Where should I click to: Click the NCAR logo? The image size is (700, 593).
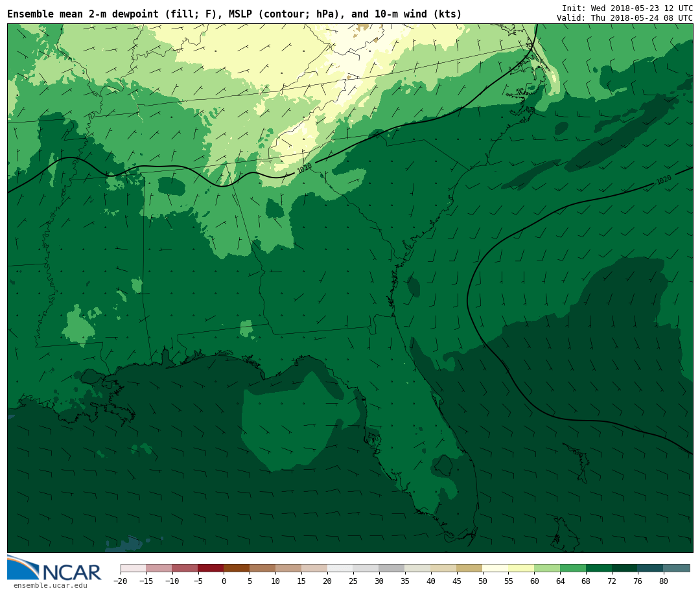(54, 568)
